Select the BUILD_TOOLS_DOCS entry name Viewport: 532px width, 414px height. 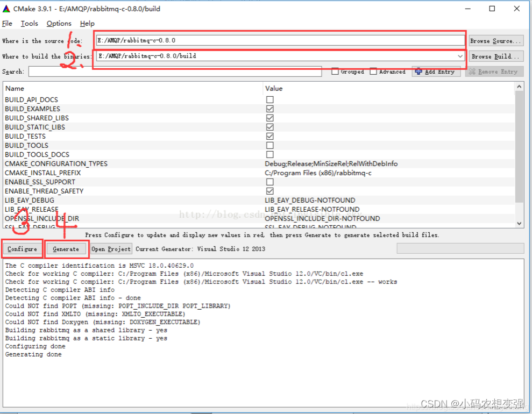[37, 155]
